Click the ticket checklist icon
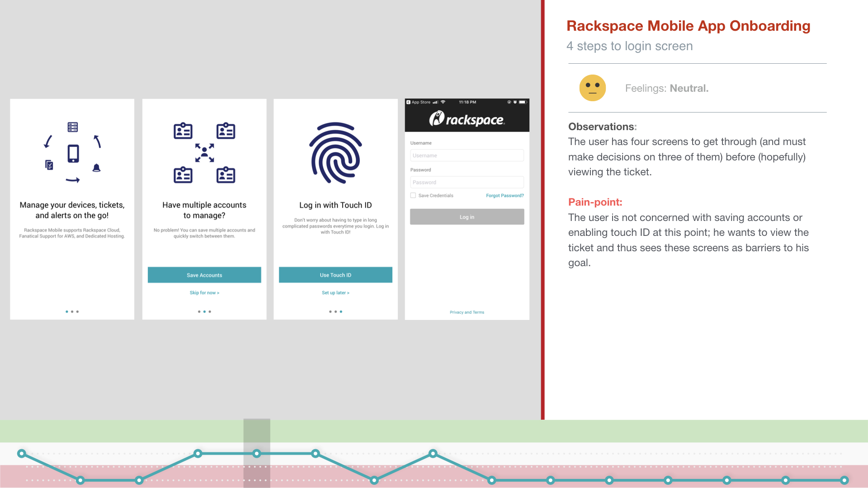Screen dimensions: 868x488 (49, 165)
